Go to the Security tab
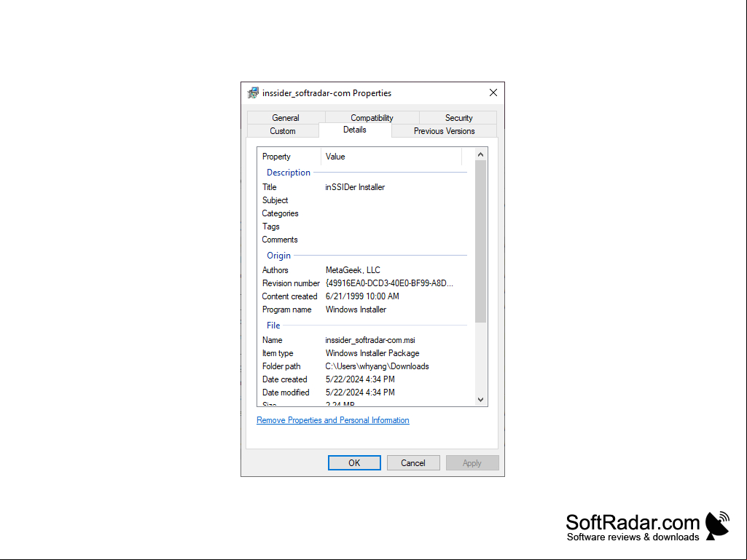The height and width of the screenshot is (560, 747). tap(458, 118)
